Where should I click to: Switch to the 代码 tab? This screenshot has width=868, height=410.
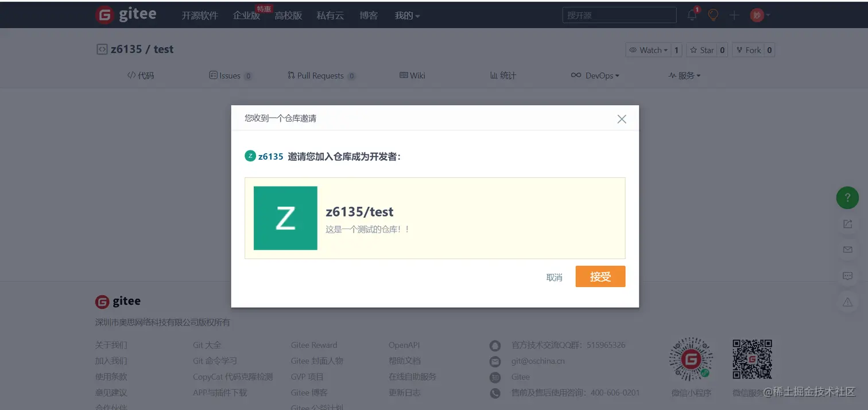[x=141, y=75]
